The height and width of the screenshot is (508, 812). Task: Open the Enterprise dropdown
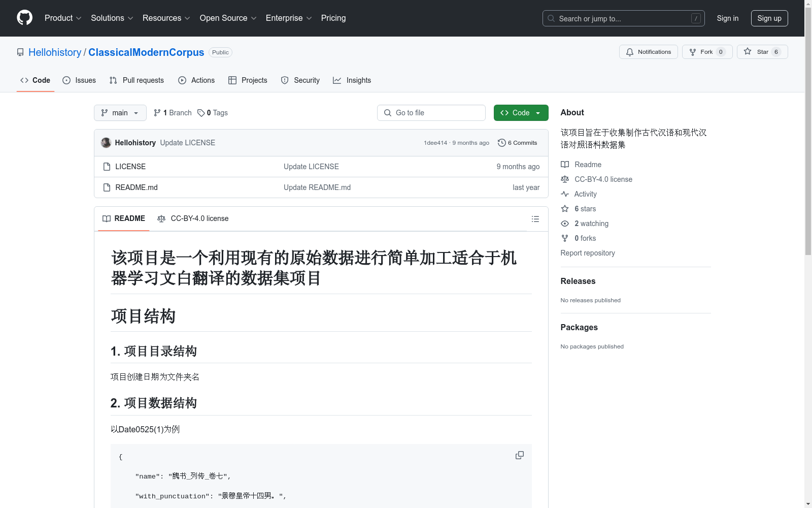click(289, 18)
